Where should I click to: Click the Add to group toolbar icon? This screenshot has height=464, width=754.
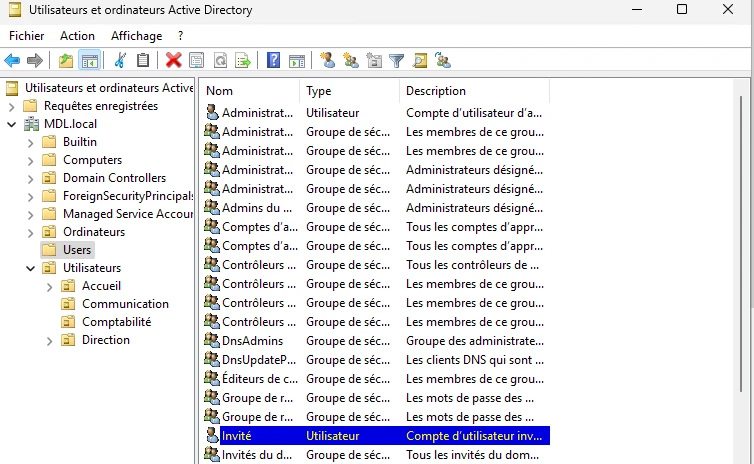(443, 61)
